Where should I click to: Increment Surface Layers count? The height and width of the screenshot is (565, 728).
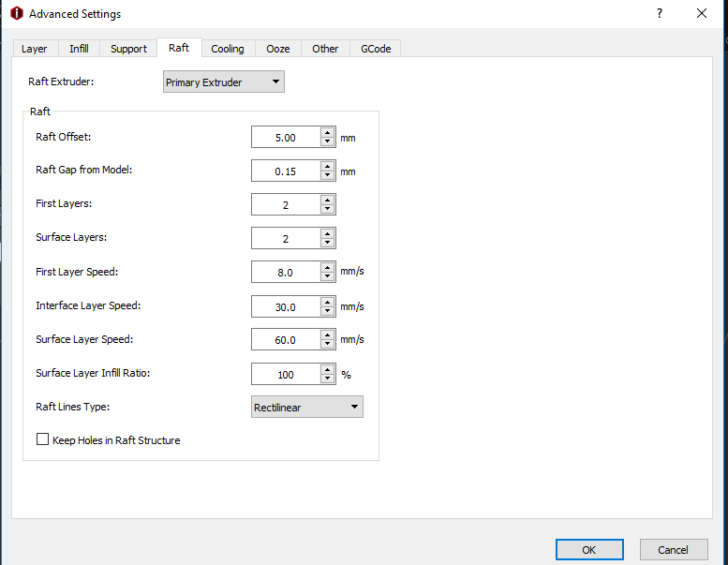point(328,233)
